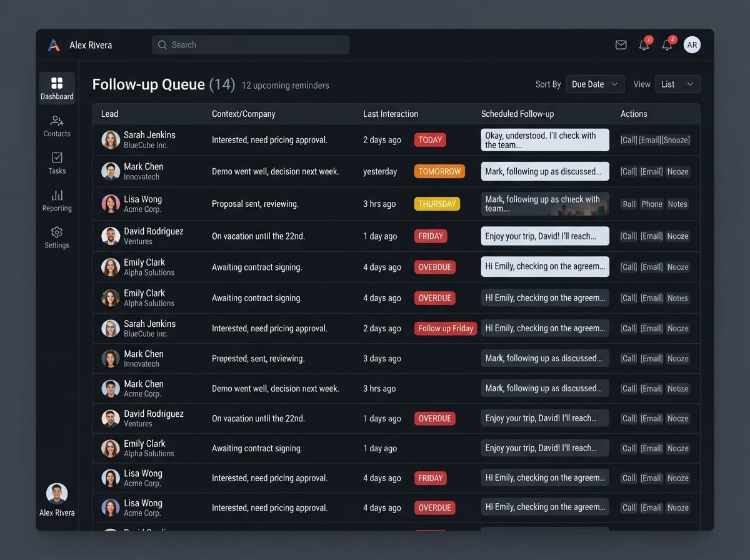Go to Contacts in the sidebar
Image resolution: width=750 pixels, height=560 pixels.
pos(57,126)
